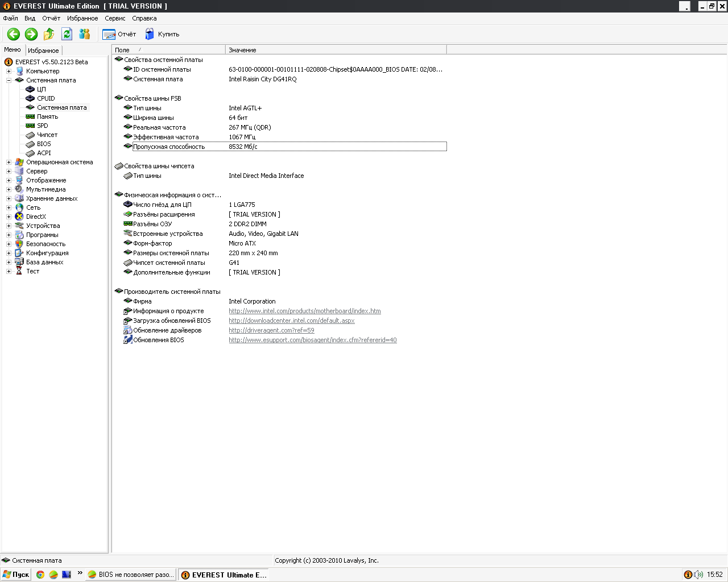
Task: Expand the Конфигурация tree node
Action: click(x=9, y=253)
